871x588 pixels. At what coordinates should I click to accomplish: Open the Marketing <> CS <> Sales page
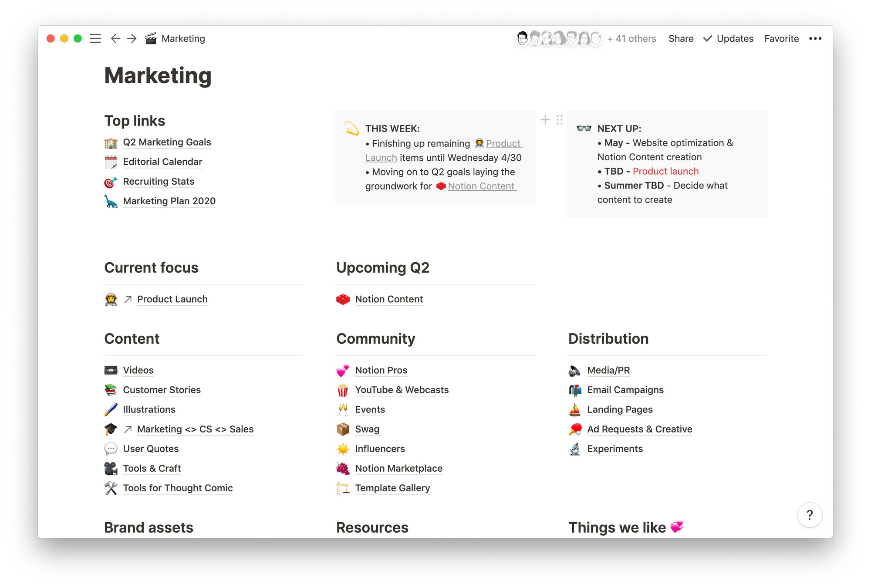(195, 429)
